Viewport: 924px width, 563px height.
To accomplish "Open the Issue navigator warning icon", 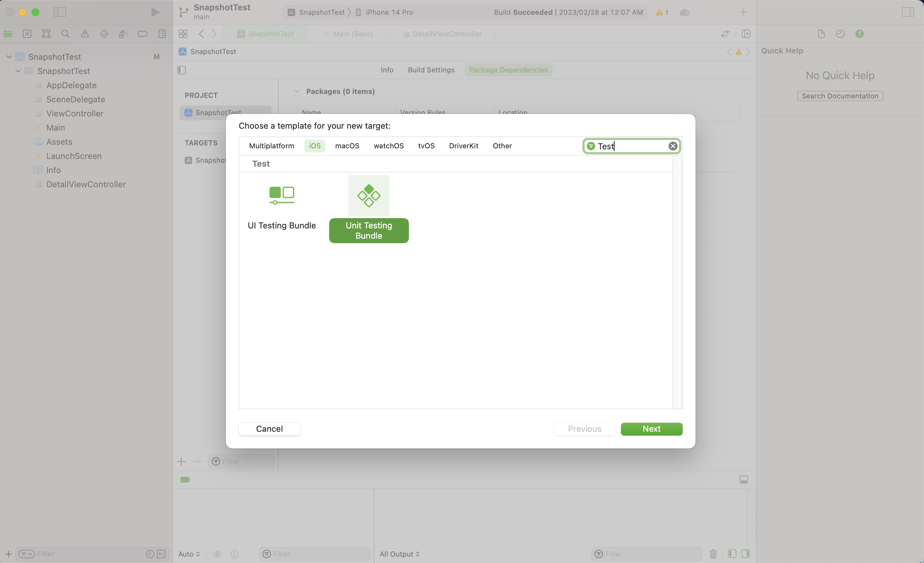I will (85, 34).
